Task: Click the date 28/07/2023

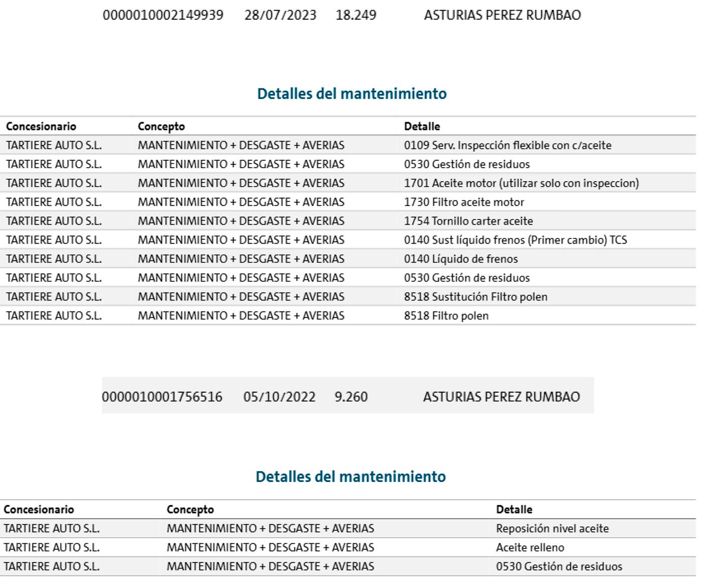Action: [280, 15]
